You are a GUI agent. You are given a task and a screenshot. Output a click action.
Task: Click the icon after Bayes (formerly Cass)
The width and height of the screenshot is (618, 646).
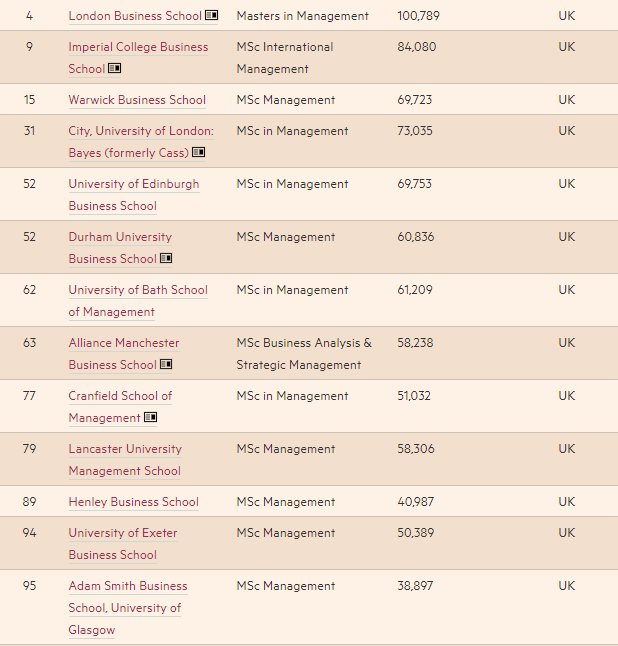coord(199,153)
